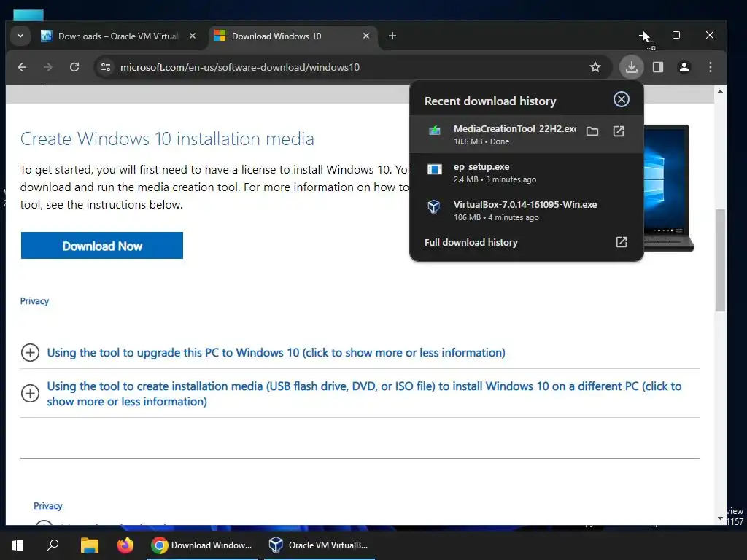The width and height of the screenshot is (747, 560).
Task: Go back using the back arrow
Action: (x=22, y=67)
